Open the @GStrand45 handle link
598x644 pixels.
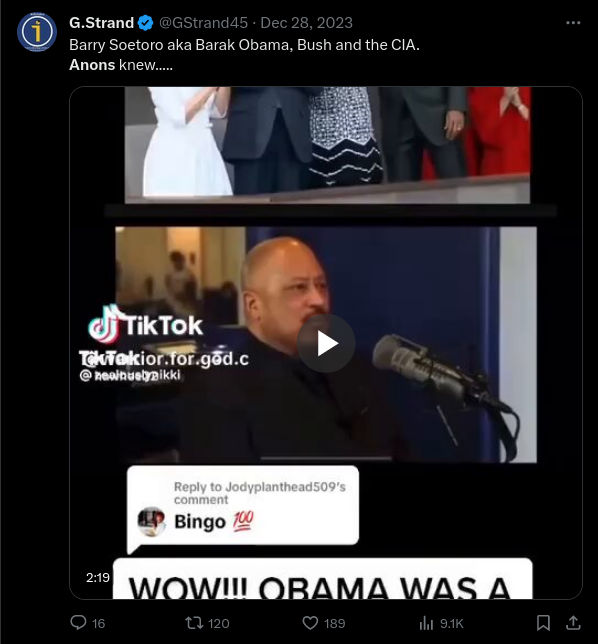click(203, 23)
